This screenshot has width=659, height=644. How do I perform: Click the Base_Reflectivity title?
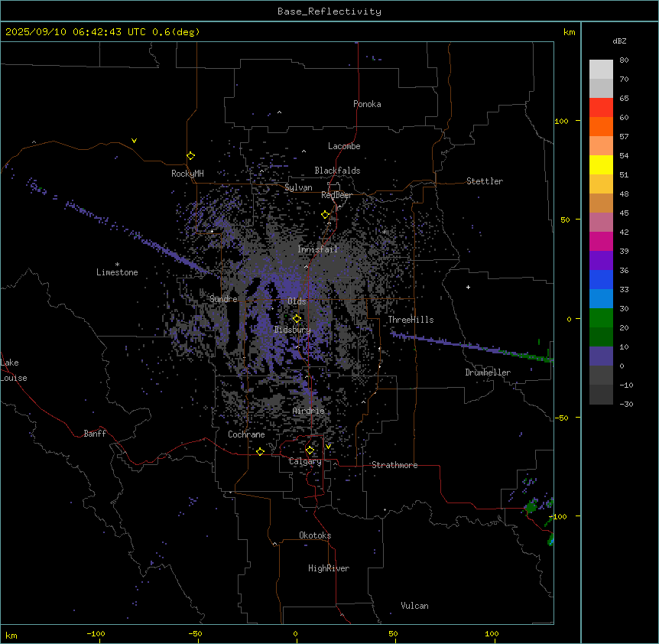pyautogui.click(x=329, y=11)
